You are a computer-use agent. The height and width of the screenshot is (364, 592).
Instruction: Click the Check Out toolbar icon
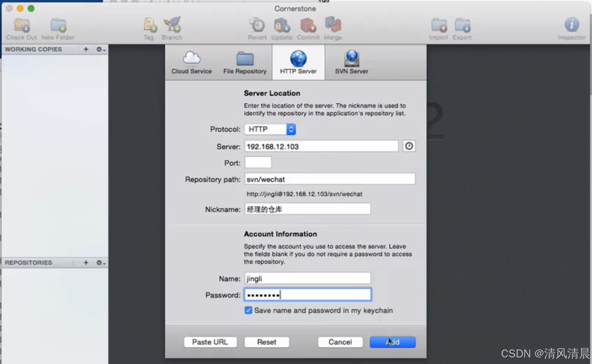(x=21, y=26)
